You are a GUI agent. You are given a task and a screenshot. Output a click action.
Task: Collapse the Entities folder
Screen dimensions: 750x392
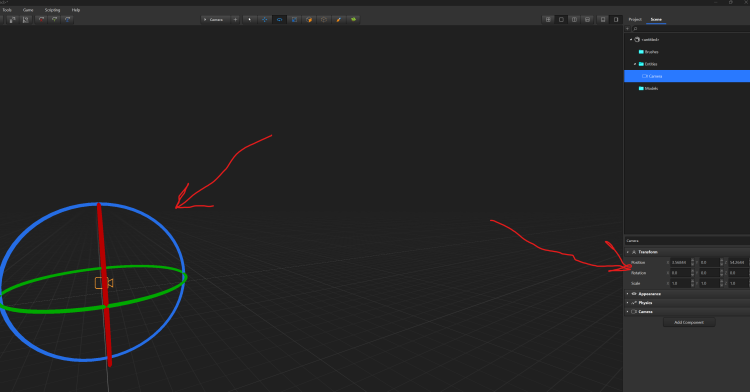click(x=635, y=64)
